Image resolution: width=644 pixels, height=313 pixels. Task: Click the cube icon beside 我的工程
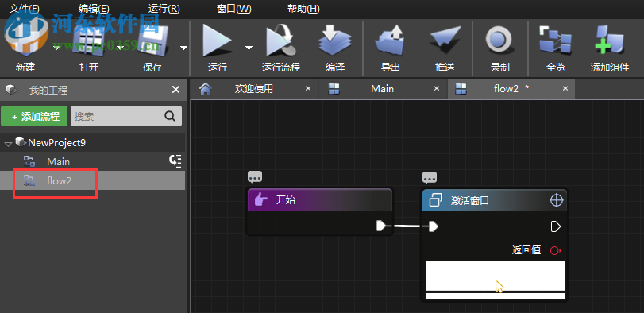point(12,90)
